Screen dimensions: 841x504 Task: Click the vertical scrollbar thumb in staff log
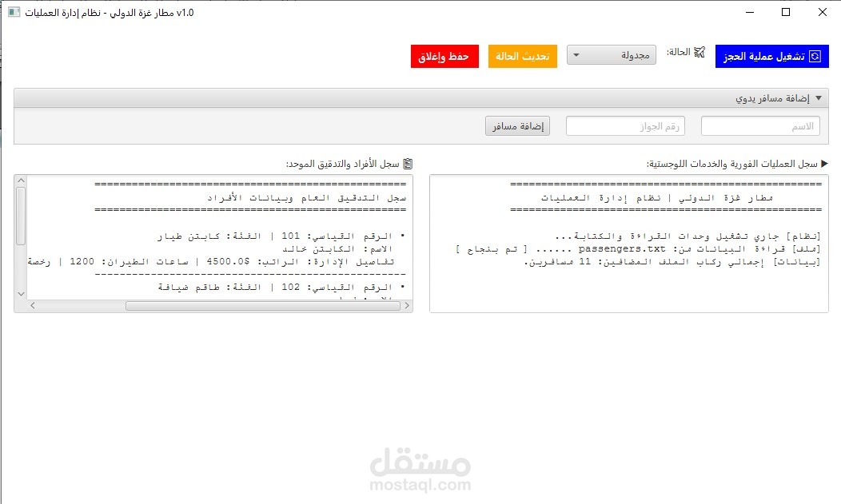point(21,216)
